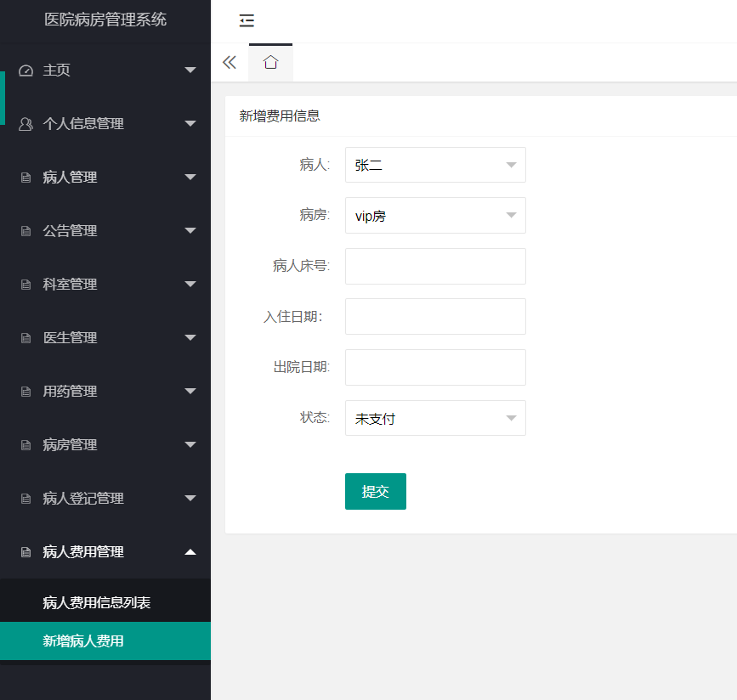Click the document icon beside 医生管理
Viewport: 737px width, 700px height.
[x=26, y=338]
